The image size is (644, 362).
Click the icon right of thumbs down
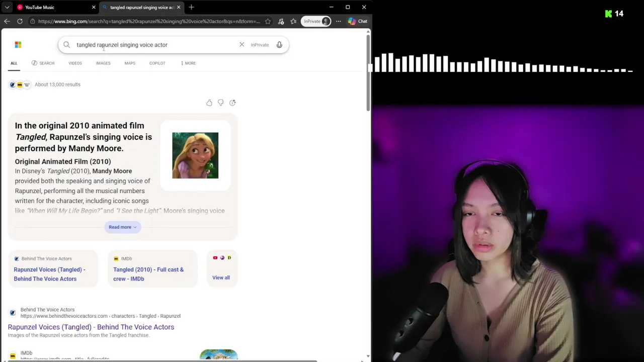click(x=232, y=103)
